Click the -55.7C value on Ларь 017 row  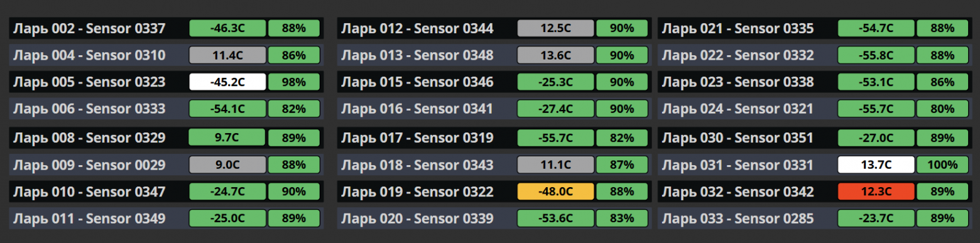(555, 138)
